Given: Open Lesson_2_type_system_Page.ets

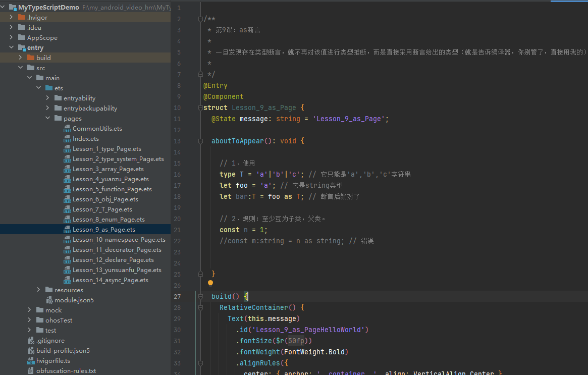Looking at the screenshot, I should coord(118,159).
